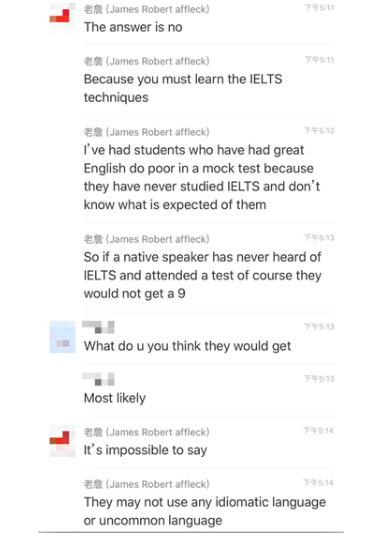Select sender name above 'The answer is no'
The image size is (381, 555).
(147, 9)
